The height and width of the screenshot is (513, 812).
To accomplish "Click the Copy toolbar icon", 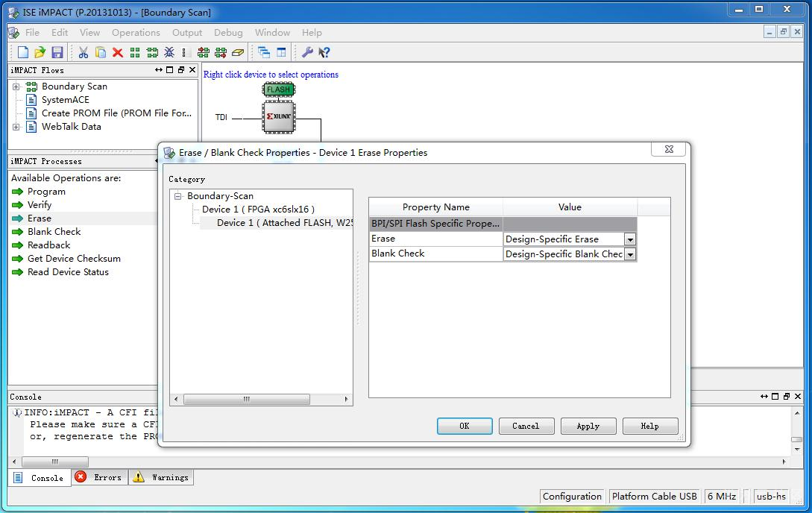I will pos(101,52).
